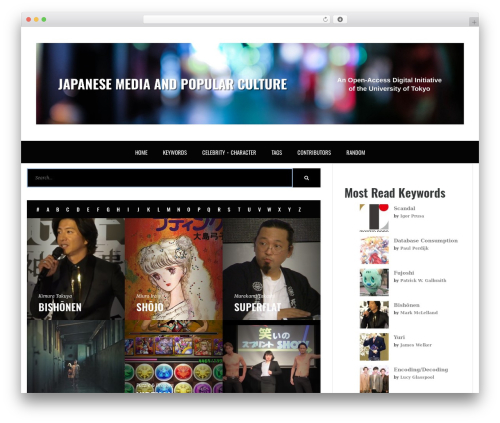Filter keywords by letter E
500x423 pixels.
point(88,210)
